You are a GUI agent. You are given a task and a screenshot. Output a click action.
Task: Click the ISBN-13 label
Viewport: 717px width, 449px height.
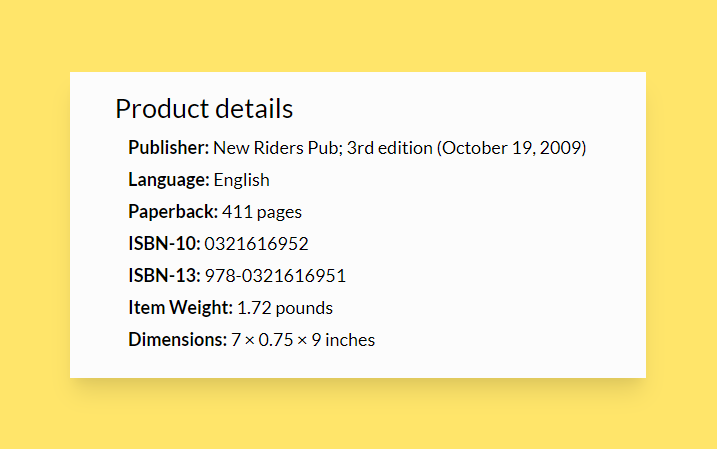tap(164, 276)
